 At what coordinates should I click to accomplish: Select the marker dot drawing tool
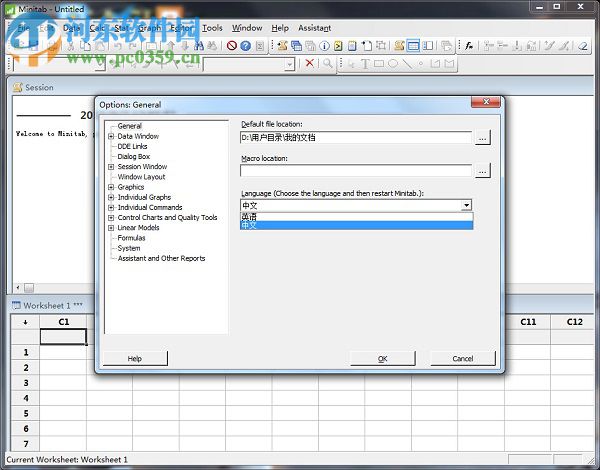pos(421,64)
